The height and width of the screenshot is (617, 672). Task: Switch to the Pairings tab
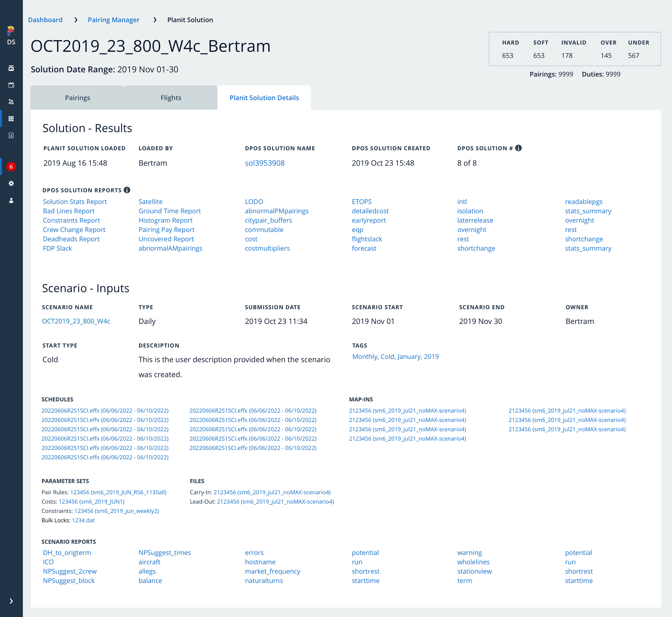tap(77, 98)
